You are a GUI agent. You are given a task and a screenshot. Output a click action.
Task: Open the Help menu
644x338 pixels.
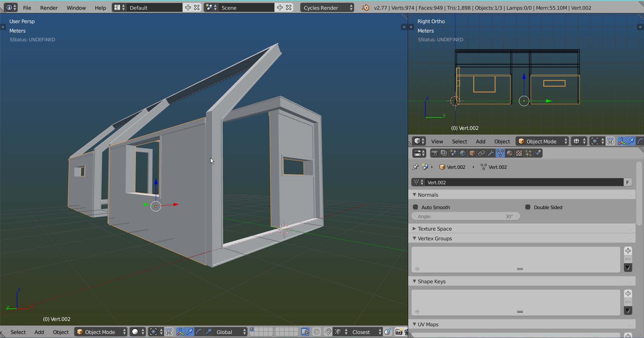click(100, 8)
